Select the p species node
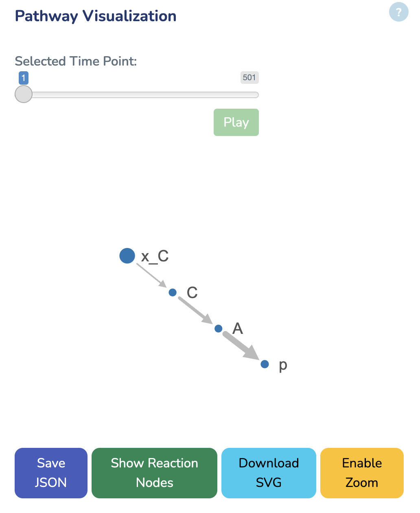 [x=265, y=364]
